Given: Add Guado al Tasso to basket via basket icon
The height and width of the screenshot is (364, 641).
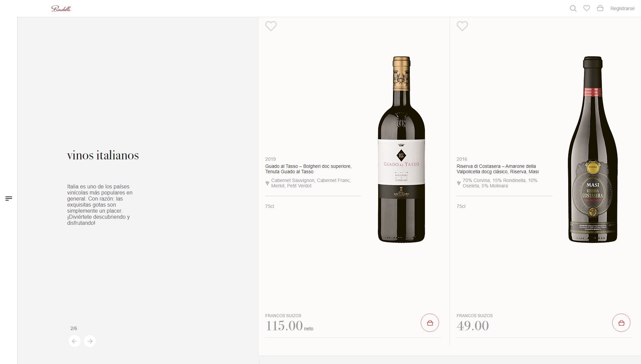Looking at the screenshot, I should click(430, 323).
